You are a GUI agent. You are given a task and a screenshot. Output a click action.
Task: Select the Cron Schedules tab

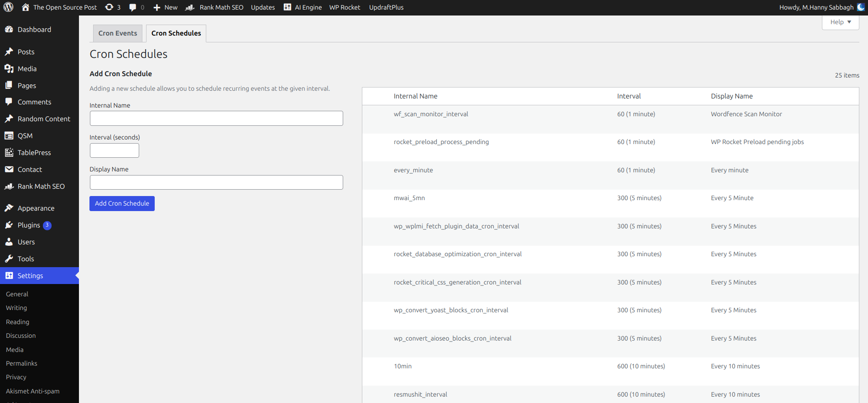[176, 33]
